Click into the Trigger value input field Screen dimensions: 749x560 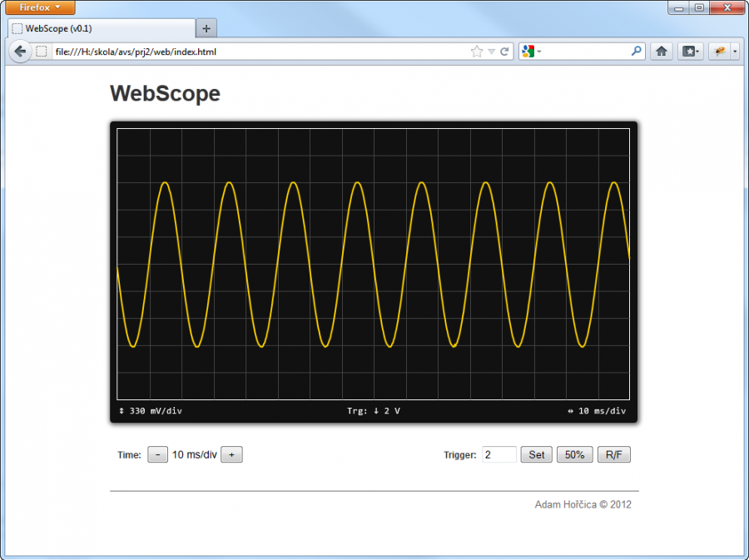pyautogui.click(x=499, y=454)
